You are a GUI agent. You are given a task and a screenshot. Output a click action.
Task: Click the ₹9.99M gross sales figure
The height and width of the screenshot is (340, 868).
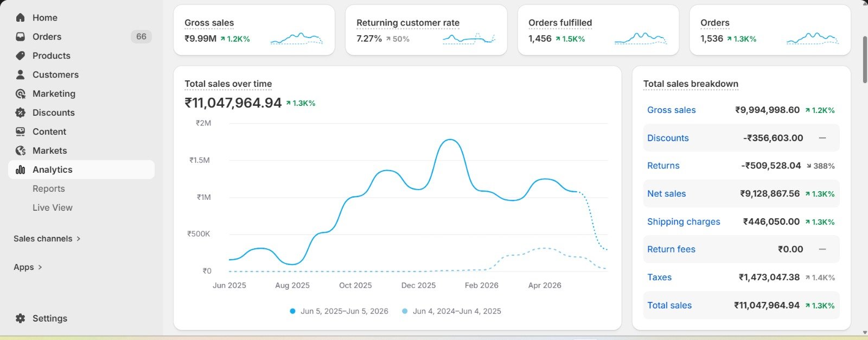200,39
